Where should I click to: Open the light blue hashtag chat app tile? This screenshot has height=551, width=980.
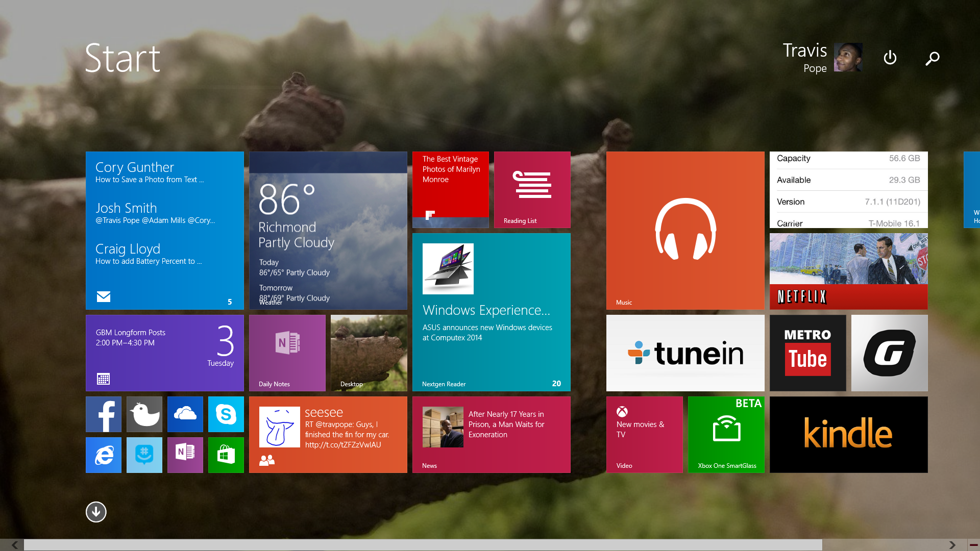point(144,455)
